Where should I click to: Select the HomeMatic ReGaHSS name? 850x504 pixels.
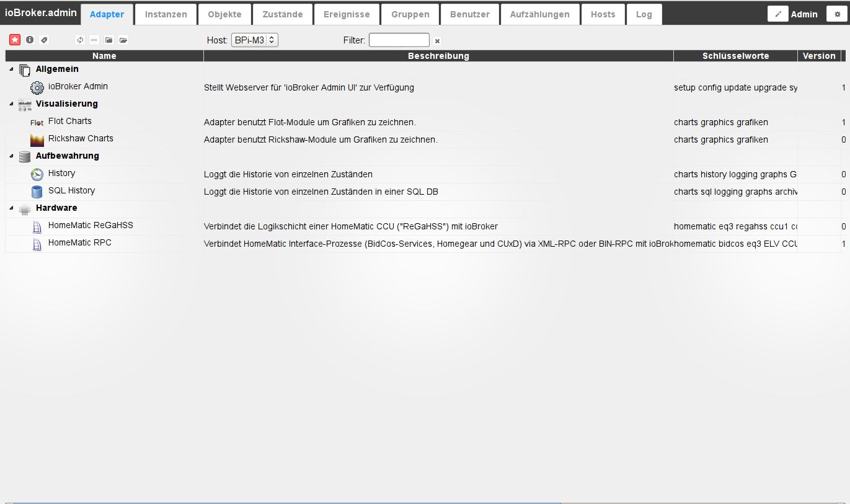tap(91, 225)
